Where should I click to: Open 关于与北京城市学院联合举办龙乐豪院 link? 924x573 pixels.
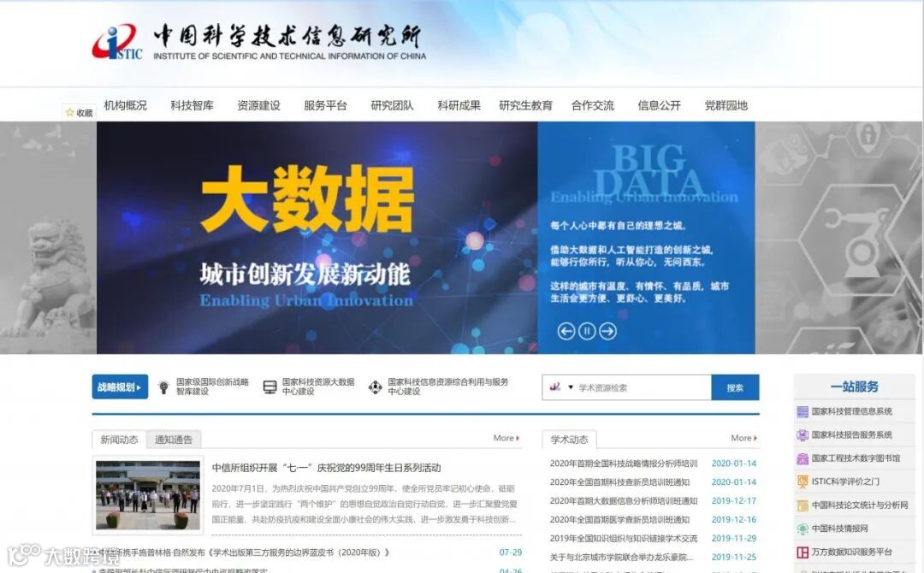[x=621, y=557]
